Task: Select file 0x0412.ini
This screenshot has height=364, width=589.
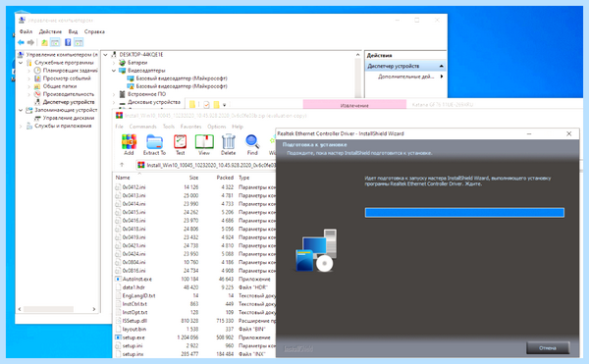Action: coord(134,186)
